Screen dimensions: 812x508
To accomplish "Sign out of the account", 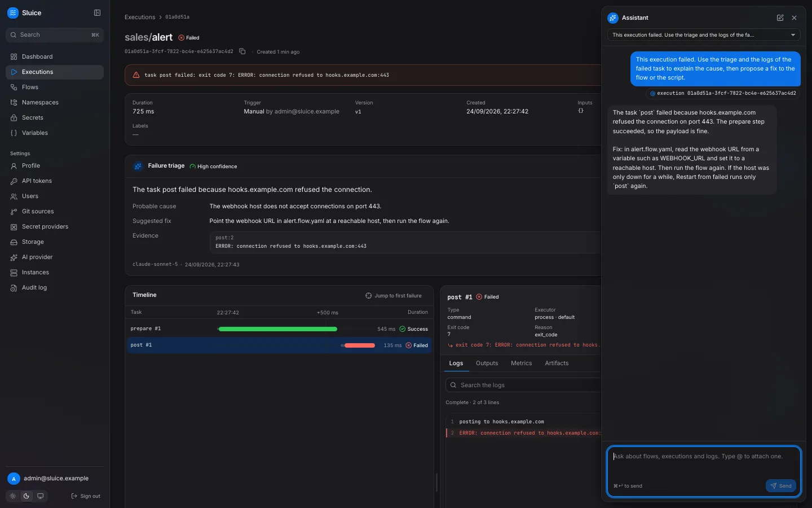I will (x=86, y=496).
